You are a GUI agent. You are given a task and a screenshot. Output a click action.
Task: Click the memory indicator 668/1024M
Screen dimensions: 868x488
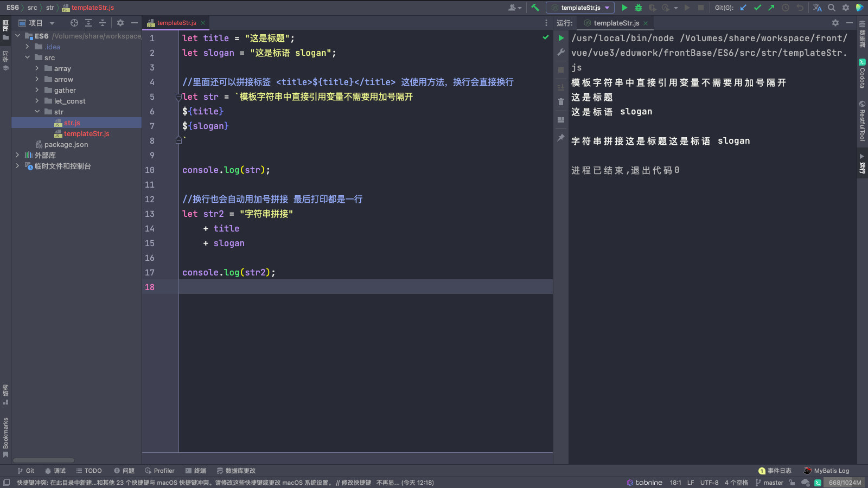point(845,483)
